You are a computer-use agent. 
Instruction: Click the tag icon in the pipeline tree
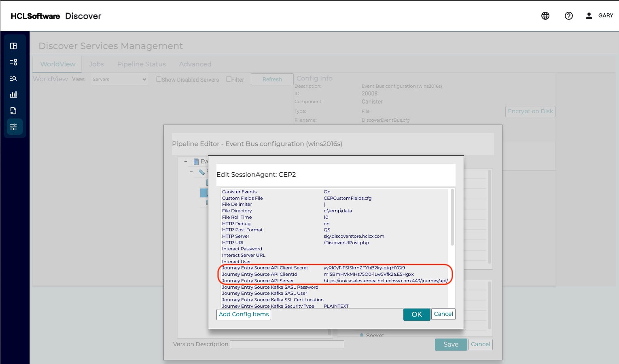(x=201, y=172)
